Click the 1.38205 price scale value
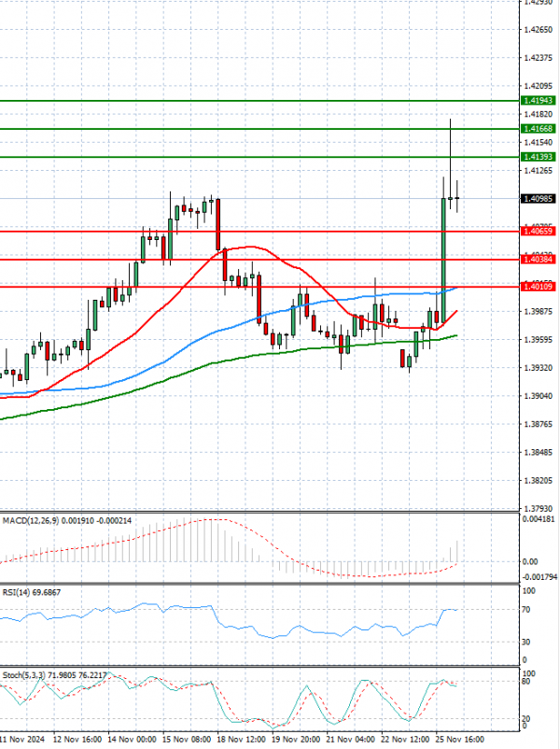This screenshot has width=560, height=749. tap(538, 481)
